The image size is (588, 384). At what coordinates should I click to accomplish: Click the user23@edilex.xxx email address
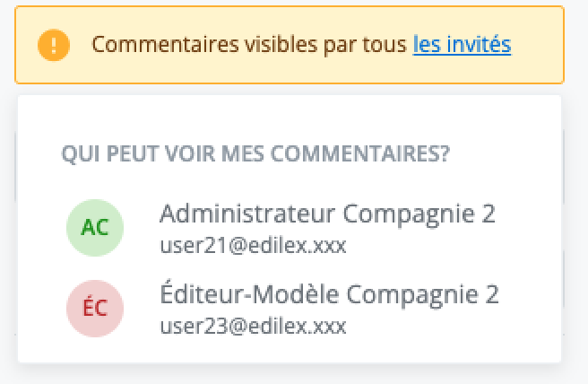252,325
